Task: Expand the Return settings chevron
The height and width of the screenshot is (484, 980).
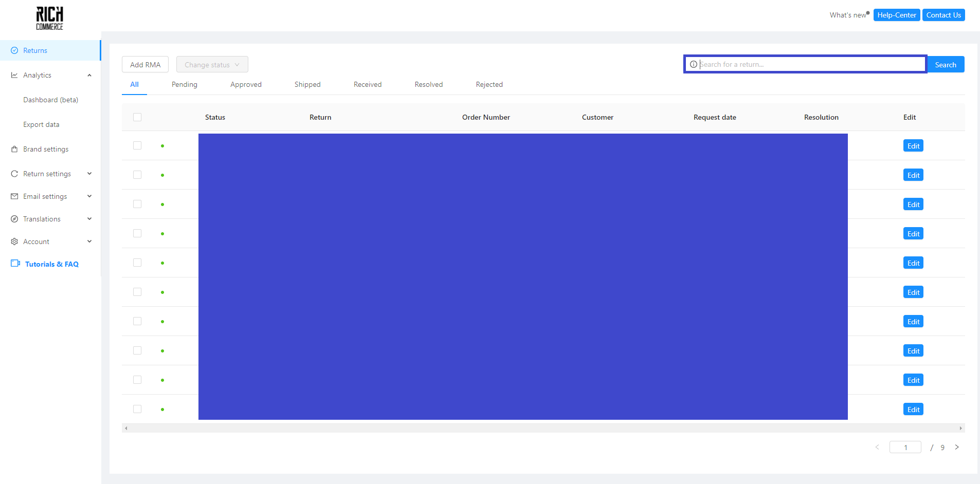Action: [89, 174]
